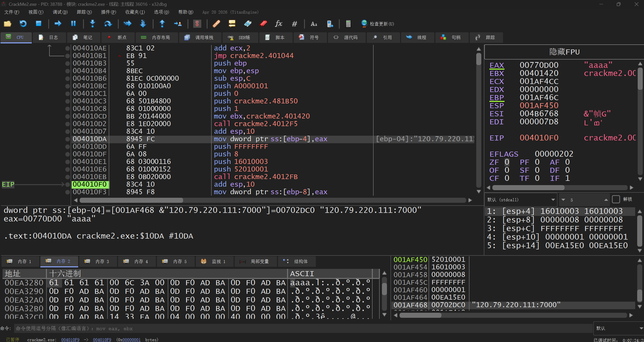Click the 检查更新 globe icon
The height and width of the screenshot is (342, 644).
point(364,23)
